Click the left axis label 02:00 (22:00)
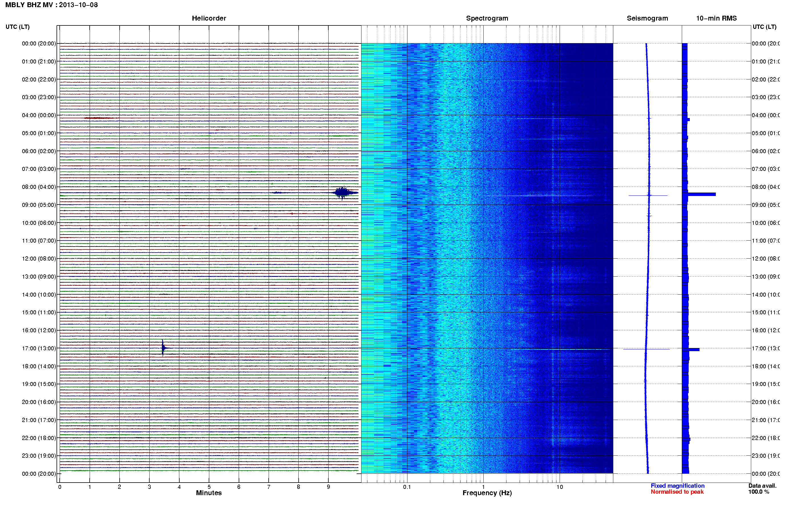The height and width of the screenshot is (508, 812). click(x=39, y=79)
